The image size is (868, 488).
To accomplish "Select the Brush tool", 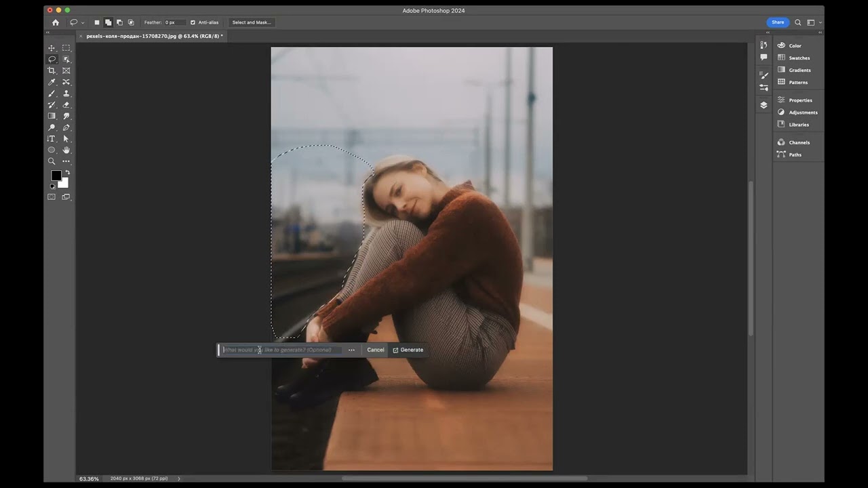I will [x=52, y=94].
